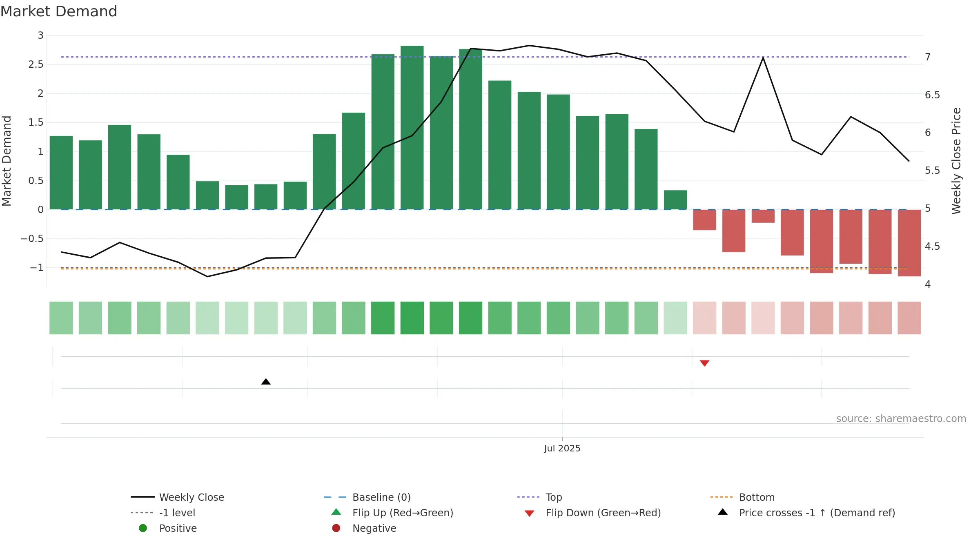Toggle the Bottom legend entry
This screenshot has height=551, width=980.
click(742, 497)
